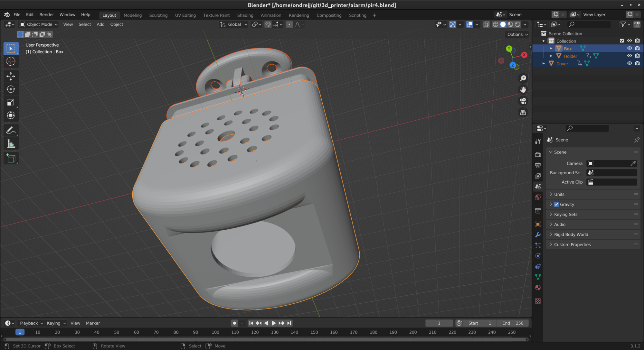
Task: Open the Tool properties tab
Action: pos(538,141)
